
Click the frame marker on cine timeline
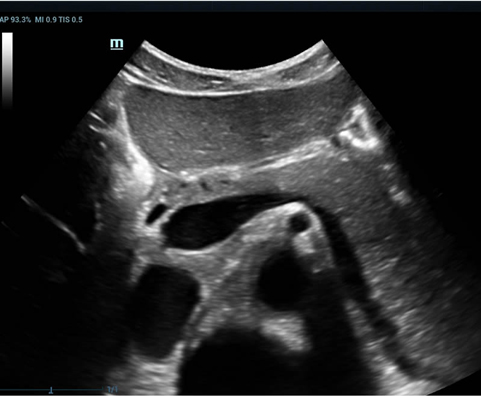coord(51,390)
